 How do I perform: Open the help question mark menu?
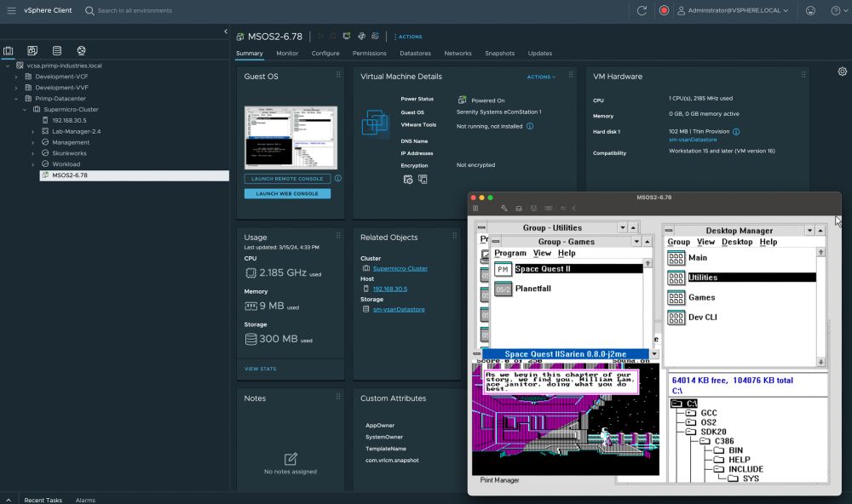[838, 10]
